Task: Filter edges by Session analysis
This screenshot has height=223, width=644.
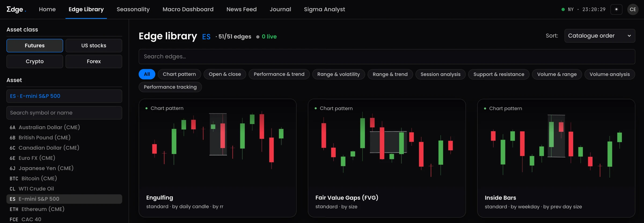Action: click(441, 74)
